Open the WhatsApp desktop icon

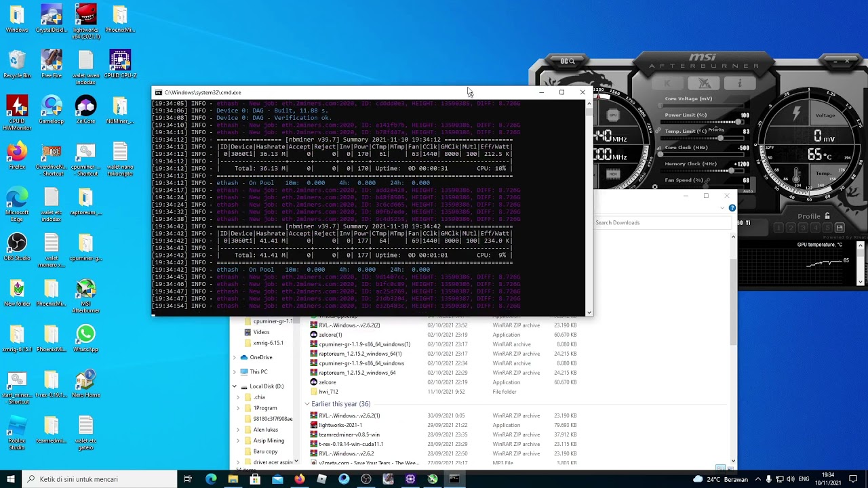85,339
